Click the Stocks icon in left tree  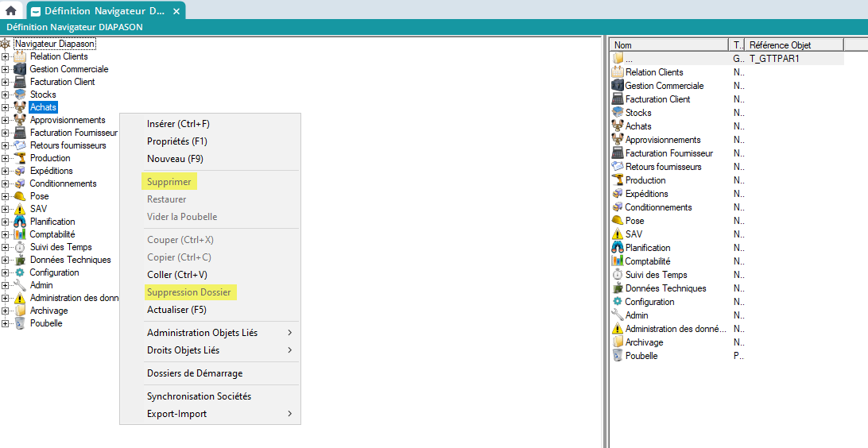pos(21,95)
